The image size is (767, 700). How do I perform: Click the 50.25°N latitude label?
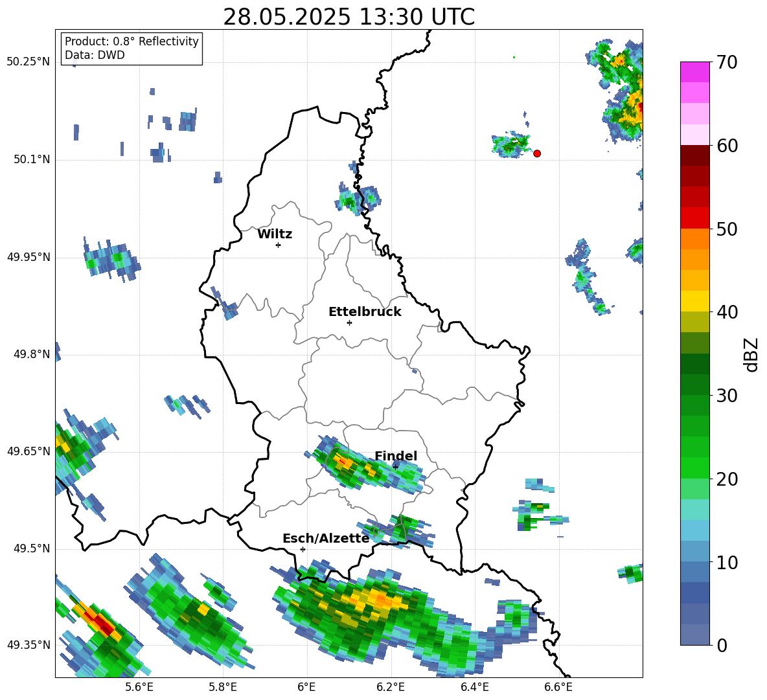29,62
